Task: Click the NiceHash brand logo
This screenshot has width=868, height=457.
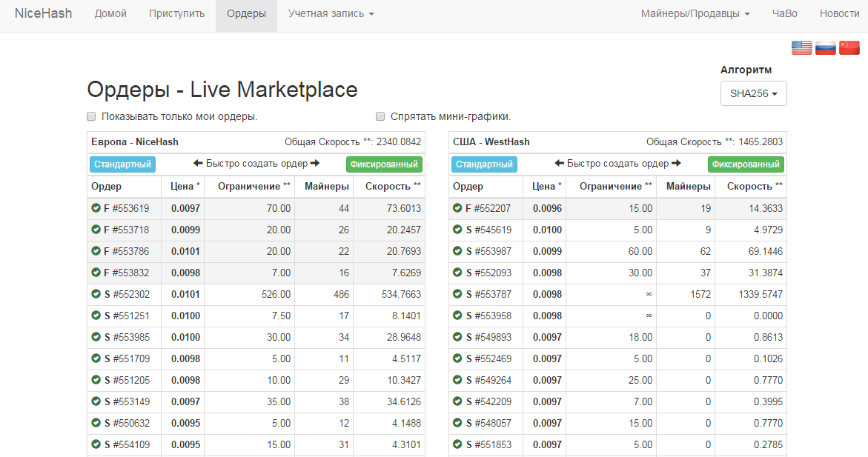Action: click(x=44, y=14)
